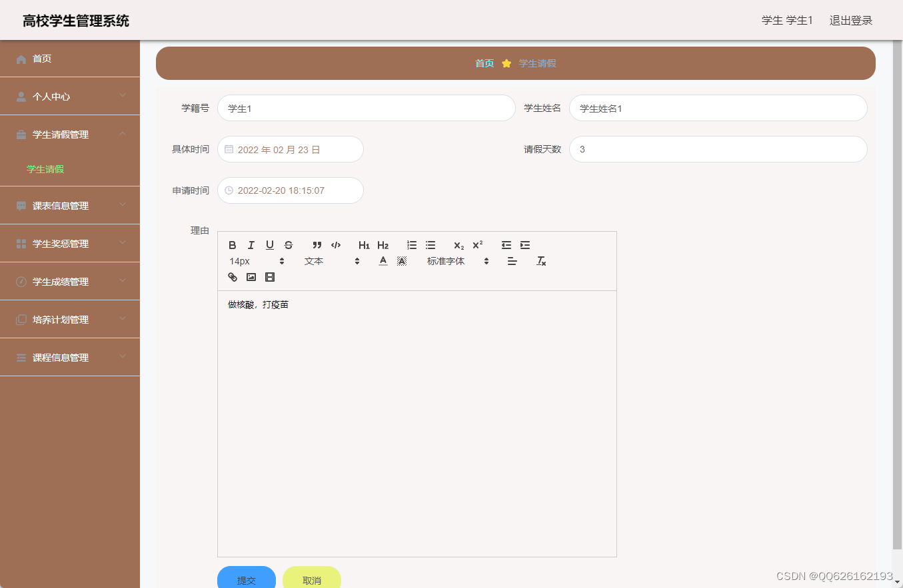Open the 文本 paragraph style dropdown
The height and width of the screenshot is (588, 903).
(x=332, y=261)
